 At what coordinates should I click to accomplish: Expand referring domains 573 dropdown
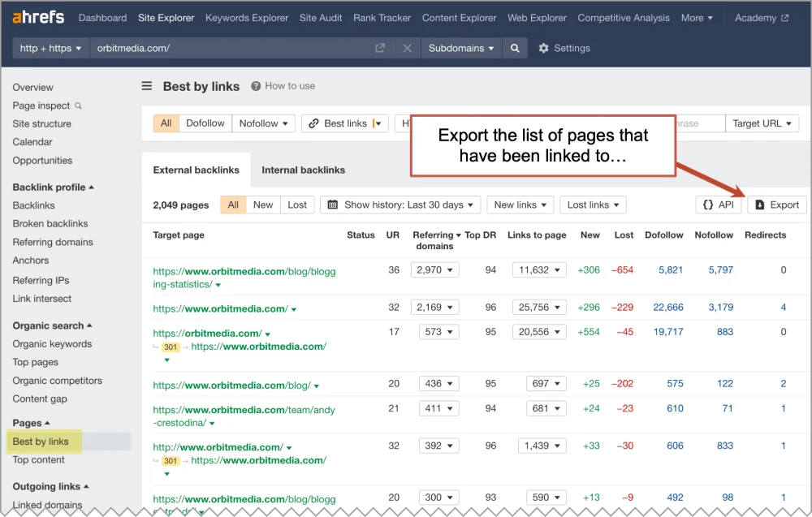(438, 332)
